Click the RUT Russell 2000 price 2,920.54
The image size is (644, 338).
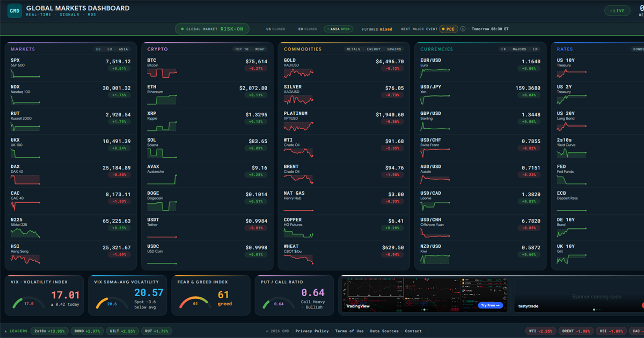click(x=118, y=114)
